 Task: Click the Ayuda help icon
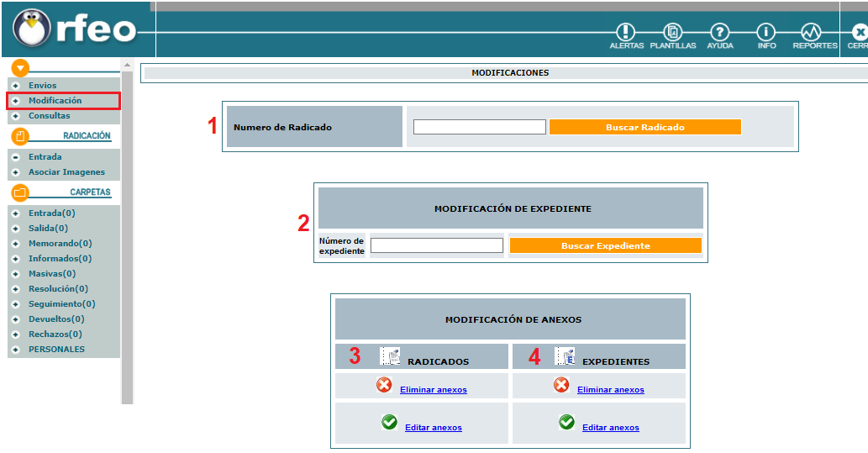(x=719, y=34)
